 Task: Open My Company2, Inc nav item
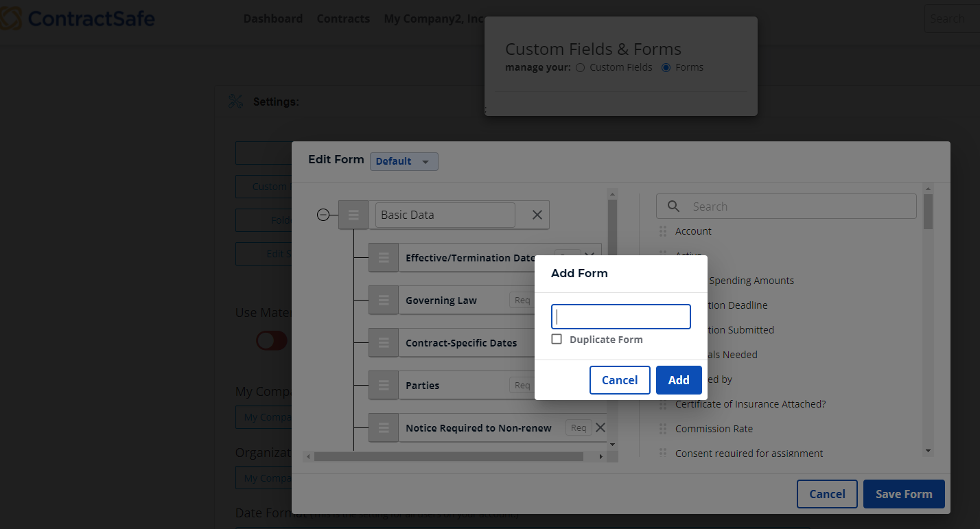(x=434, y=19)
